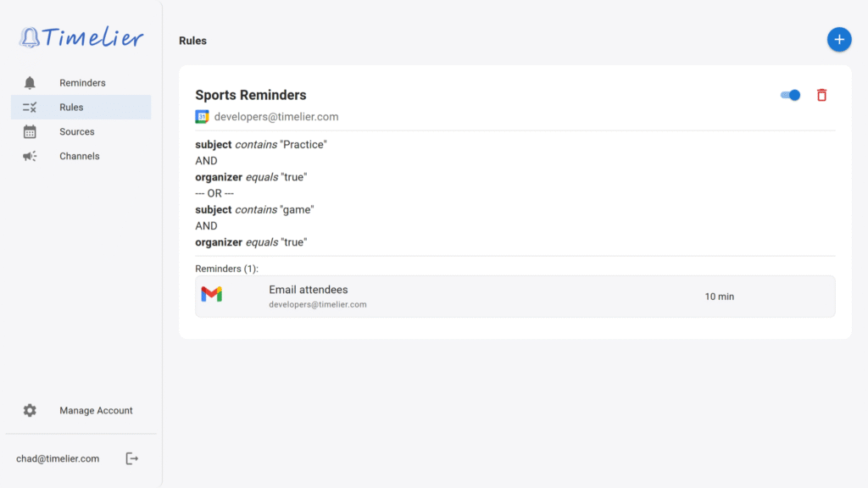This screenshot has width=868, height=488.
Task: Select the Sources menu item
Action: click(x=77, y=132)
